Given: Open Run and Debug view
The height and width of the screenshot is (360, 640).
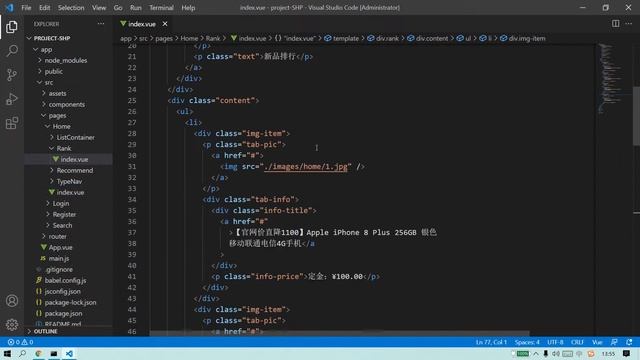Looking at the screenshot, I should [x=12, y=99].
